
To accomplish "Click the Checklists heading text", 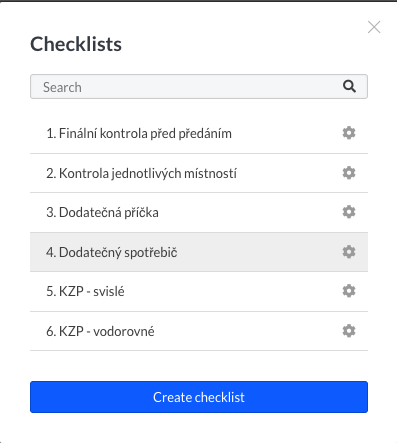I will (76, 44).
